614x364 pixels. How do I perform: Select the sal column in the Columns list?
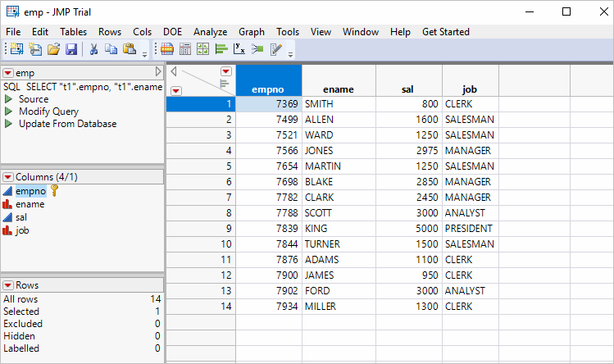22,217
